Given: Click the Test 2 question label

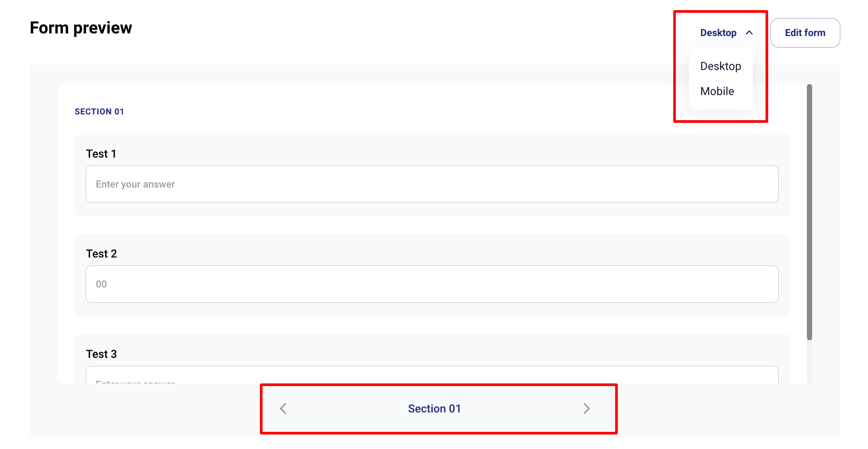Looking at the screenshot, I should coord(102,254).
